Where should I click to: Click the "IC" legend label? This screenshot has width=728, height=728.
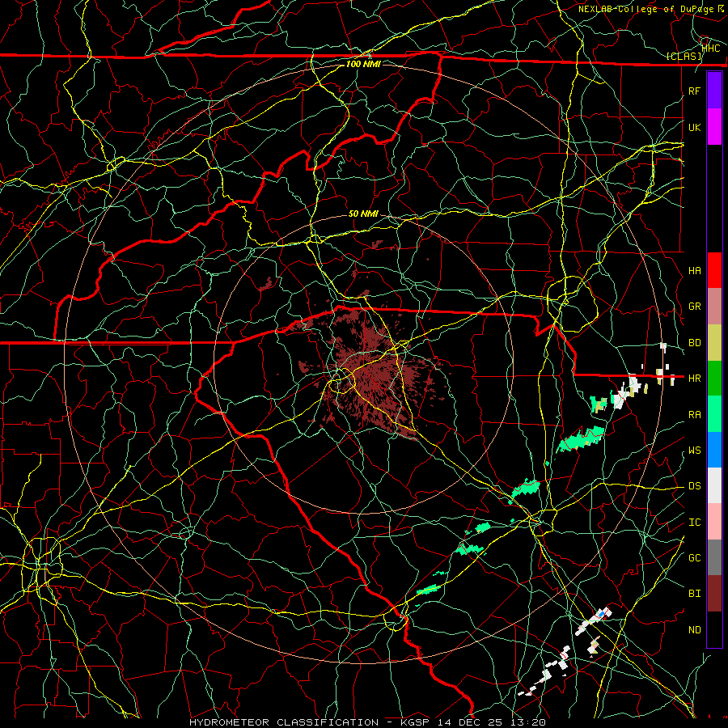click(x=694, y=523)
